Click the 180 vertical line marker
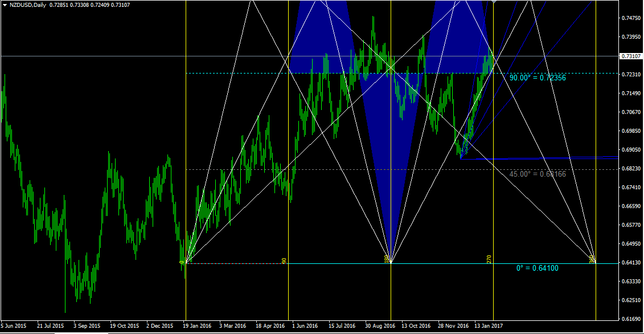 [x=387, y=259]
